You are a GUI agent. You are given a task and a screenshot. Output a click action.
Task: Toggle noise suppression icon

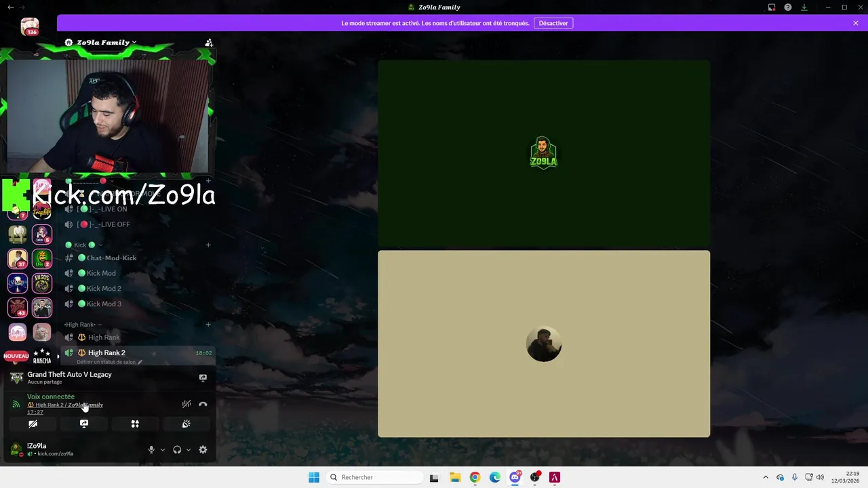[186, 404]
